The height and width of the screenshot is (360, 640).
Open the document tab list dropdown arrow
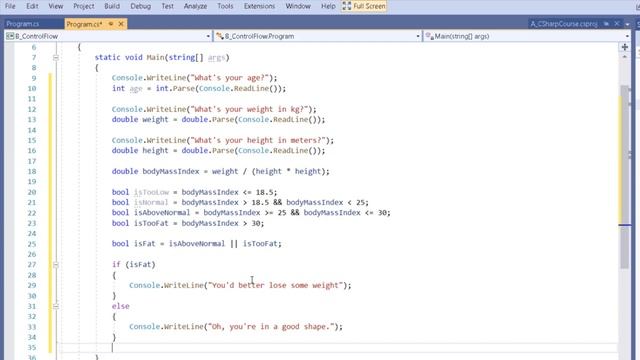point(627,24)
